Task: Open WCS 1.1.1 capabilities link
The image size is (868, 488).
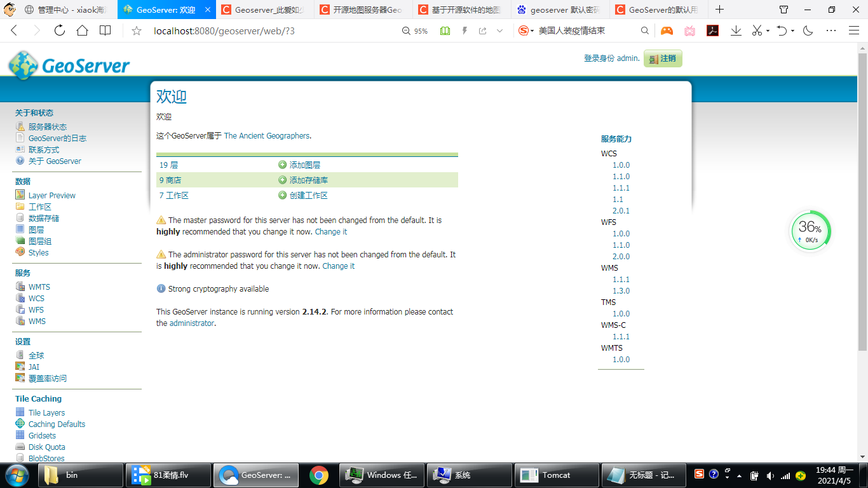Action: [621, 188]
